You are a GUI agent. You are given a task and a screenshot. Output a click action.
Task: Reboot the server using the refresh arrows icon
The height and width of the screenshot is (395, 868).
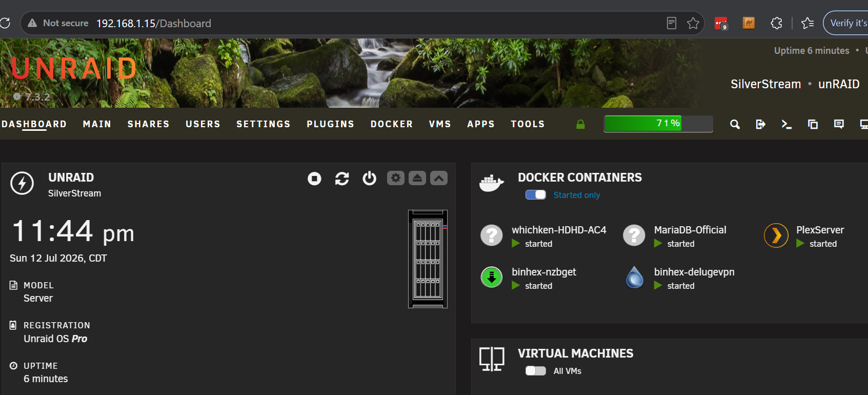[x=342, y=179]
